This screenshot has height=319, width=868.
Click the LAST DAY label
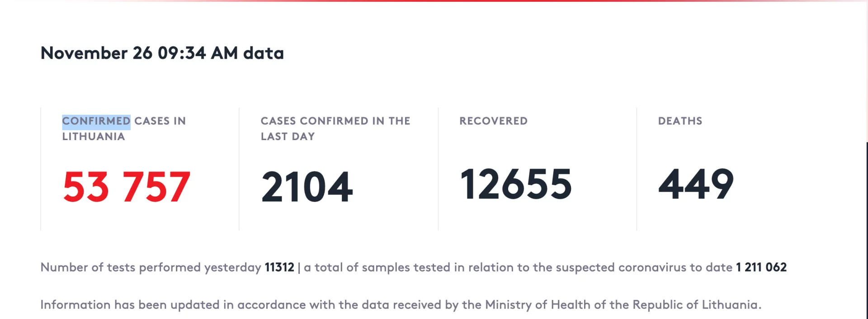pyautogui.click(x=288, y=136)
